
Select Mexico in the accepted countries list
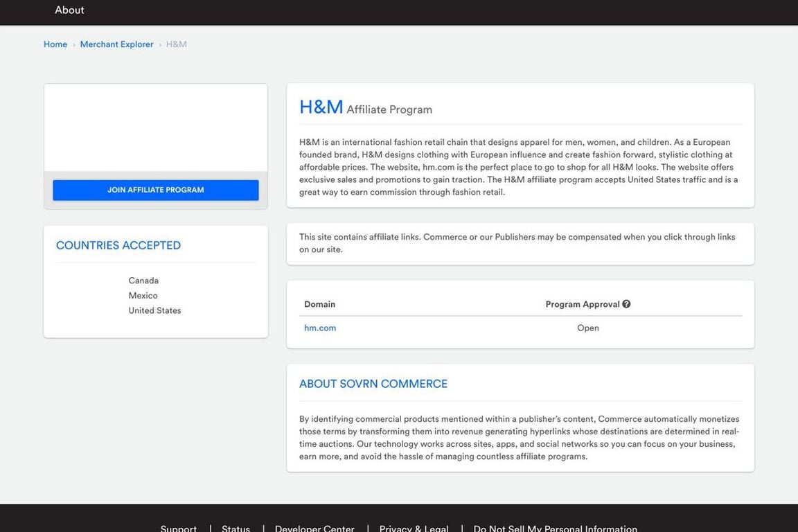tap(143, 296)
